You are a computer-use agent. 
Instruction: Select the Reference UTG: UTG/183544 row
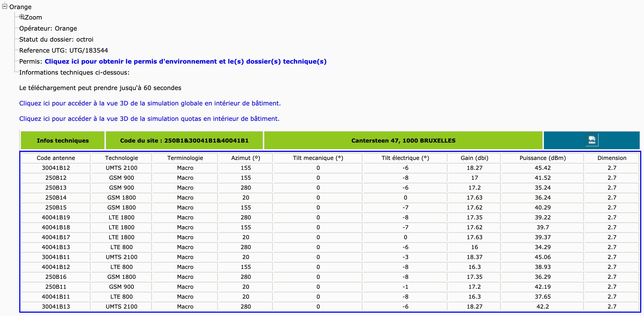(x=64, y=50)
